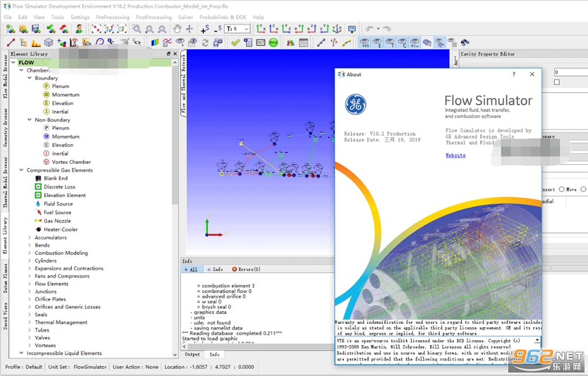588x376 pixels.
Task: Click the INIT initialize icon
Action: click(x=261, y=43)
